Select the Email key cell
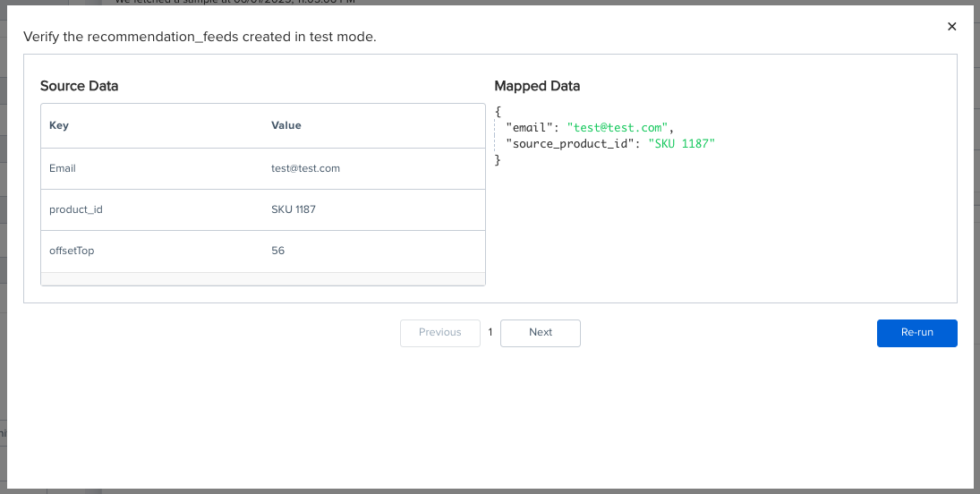Image resolution: width=980 pixels, height=494 pixels. (63, 169)
